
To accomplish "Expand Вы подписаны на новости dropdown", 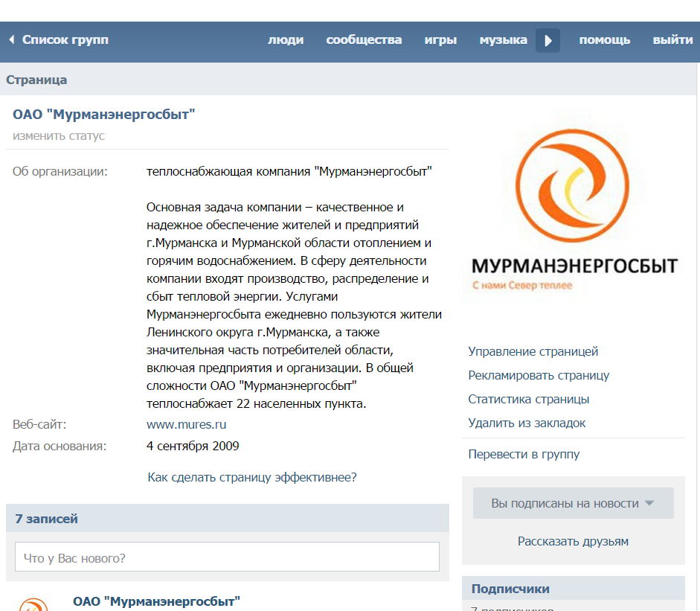I will 574,503.
